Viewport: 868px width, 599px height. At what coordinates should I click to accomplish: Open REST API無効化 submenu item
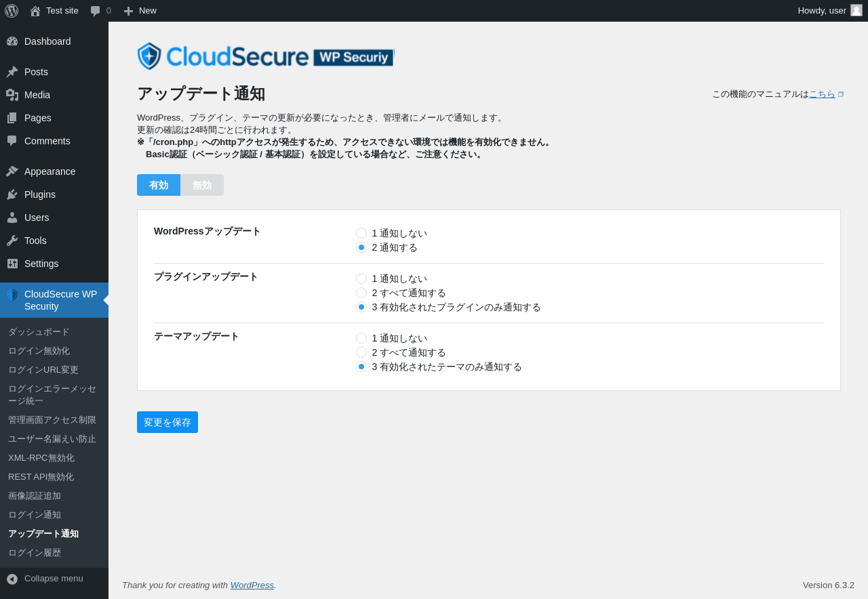(54, 477)
